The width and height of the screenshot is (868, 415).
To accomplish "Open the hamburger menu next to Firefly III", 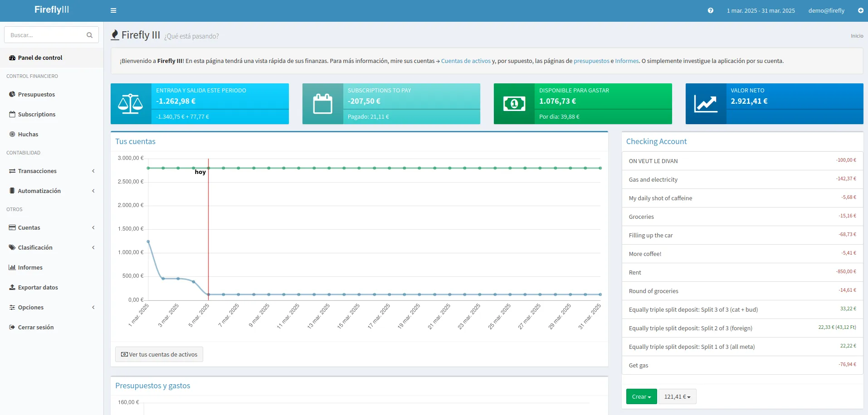I will (x=113, y=10).
